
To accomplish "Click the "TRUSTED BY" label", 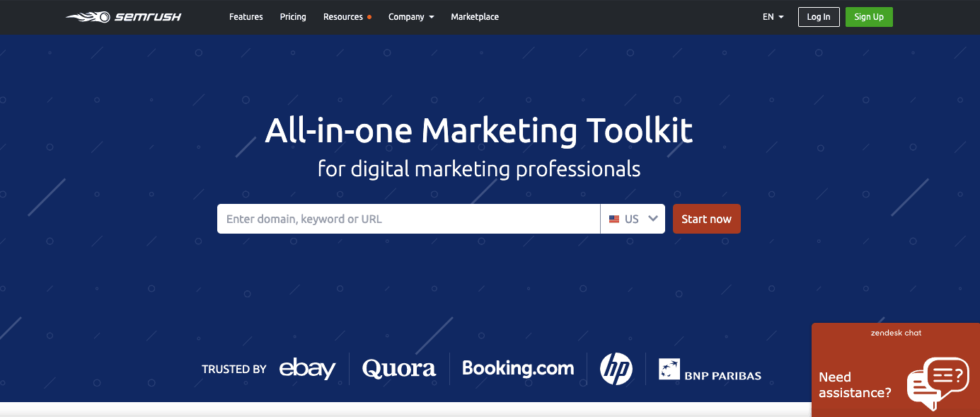I will (x=234, y=369).
